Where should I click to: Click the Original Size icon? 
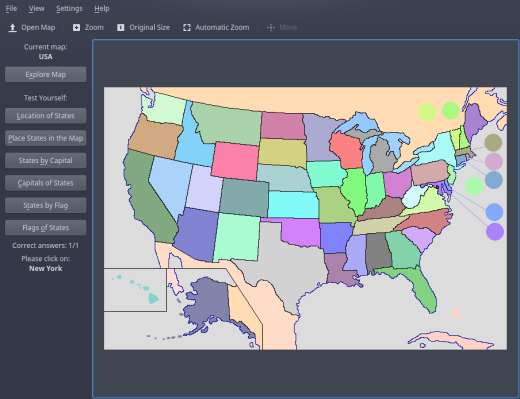(121, 28)
